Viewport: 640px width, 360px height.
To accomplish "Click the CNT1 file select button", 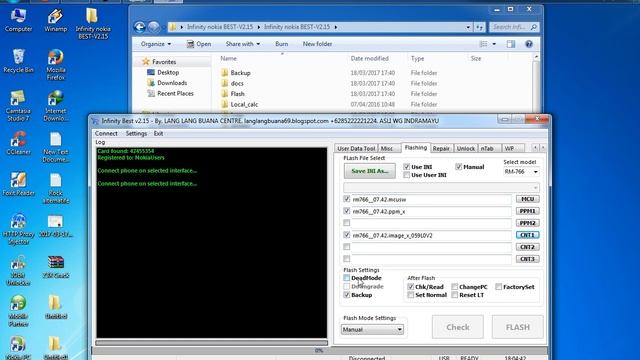I will point(527,235).
